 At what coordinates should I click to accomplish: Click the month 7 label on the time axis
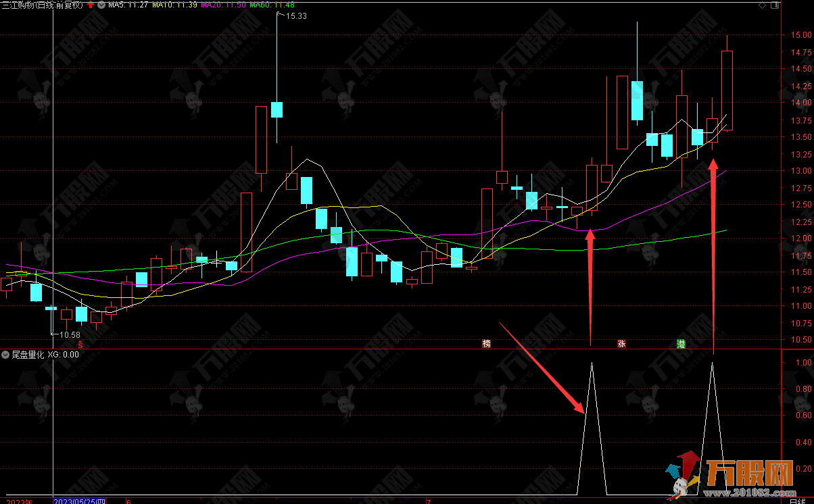[428, 501]
